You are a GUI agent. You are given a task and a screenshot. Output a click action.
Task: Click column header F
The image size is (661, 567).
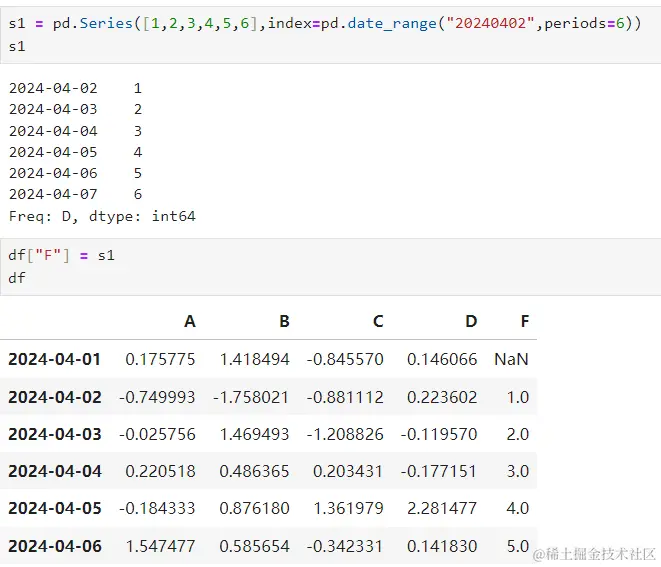[525, 321]
